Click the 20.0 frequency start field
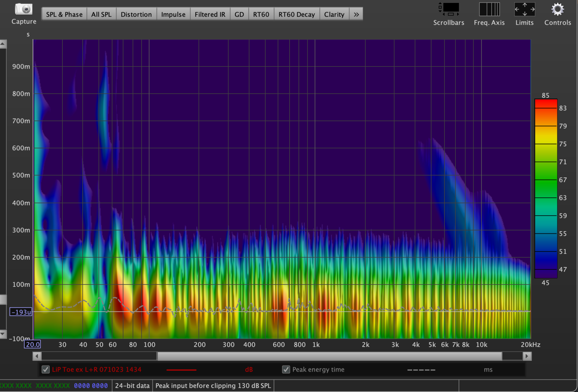 point(33,344)
